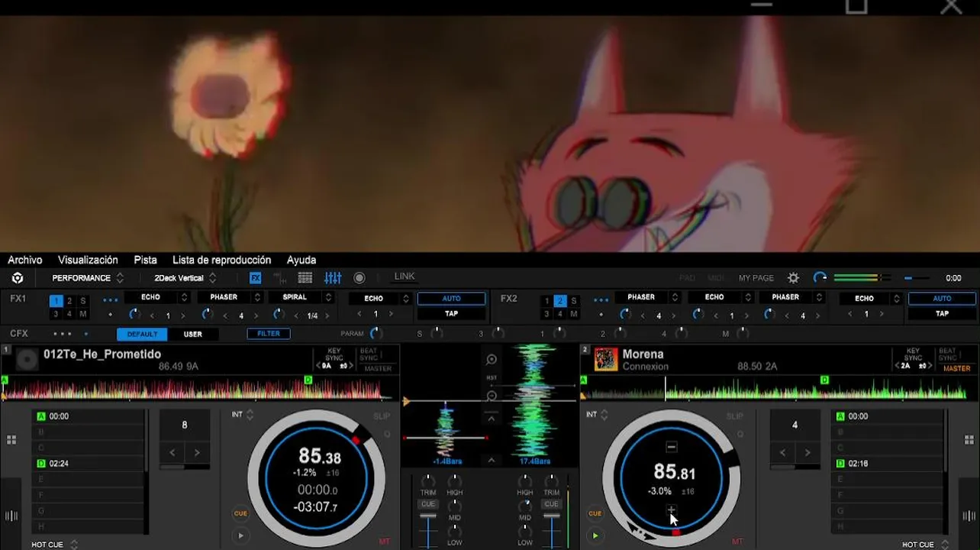Toggle FX1 sampler S assignment
The height and width of the screenshot is (550, 980).
(x=83, y=301)
